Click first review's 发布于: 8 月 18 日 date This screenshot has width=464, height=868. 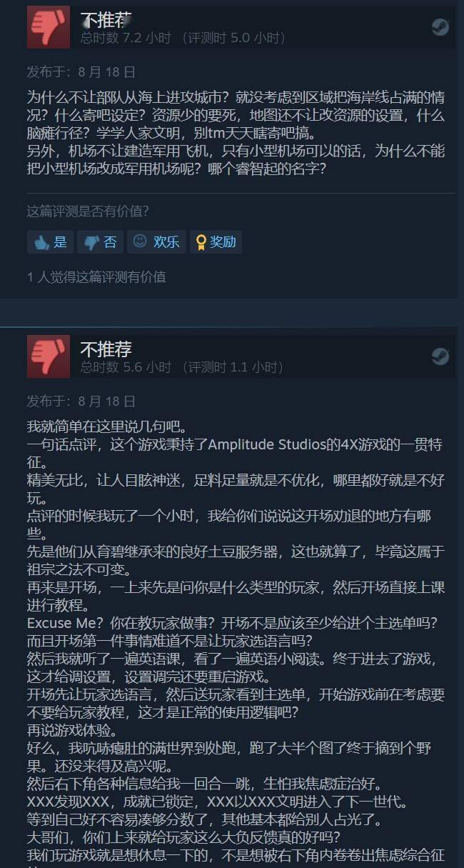tap(81, 72)
